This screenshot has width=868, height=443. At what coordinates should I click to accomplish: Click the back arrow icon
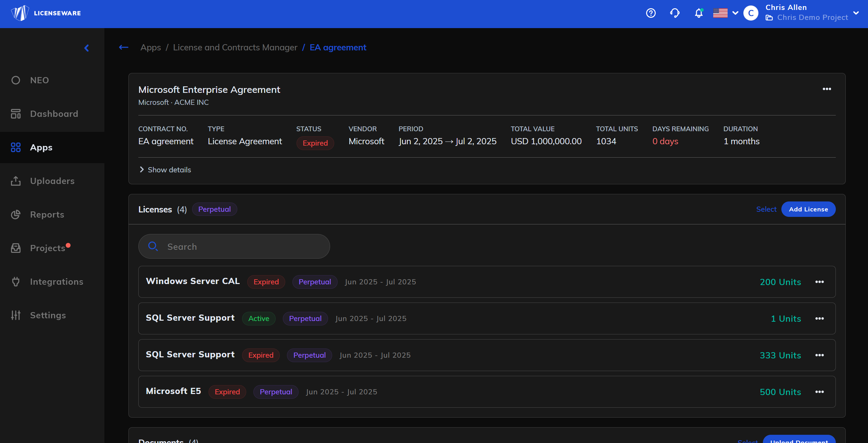click(124, 47)
